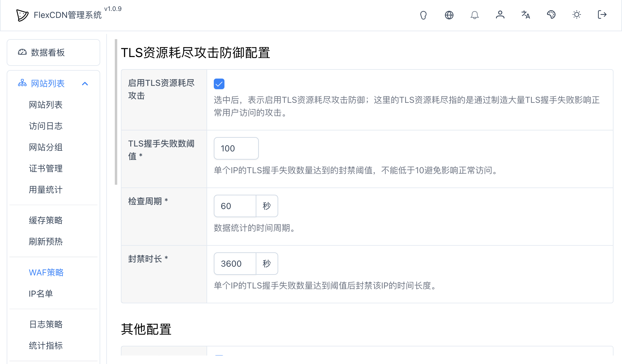622x364 pixels.
Task: Click the lightbulb tips icon
Action: pyautogui.click(x=424, y=15)
